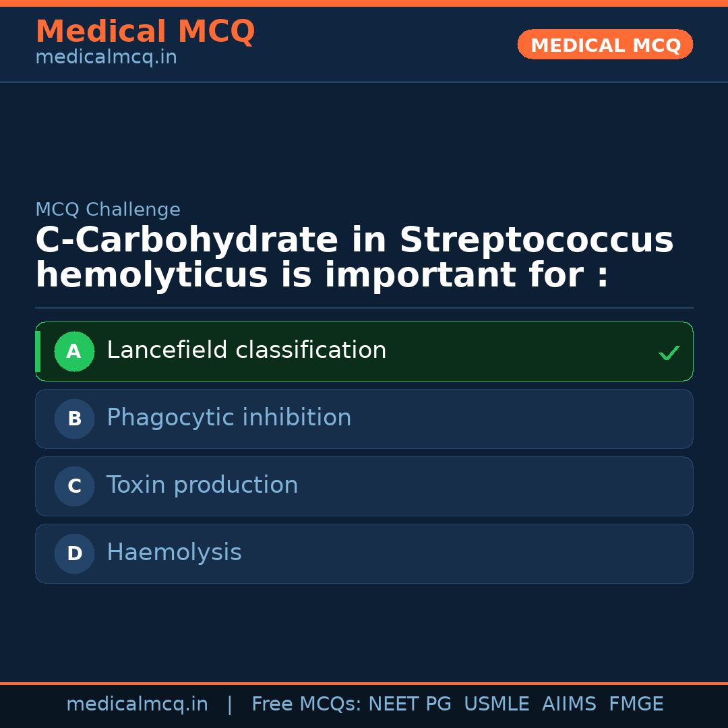Choose the Toxin production option
The image size is (728, 728).
click(202, 485)
